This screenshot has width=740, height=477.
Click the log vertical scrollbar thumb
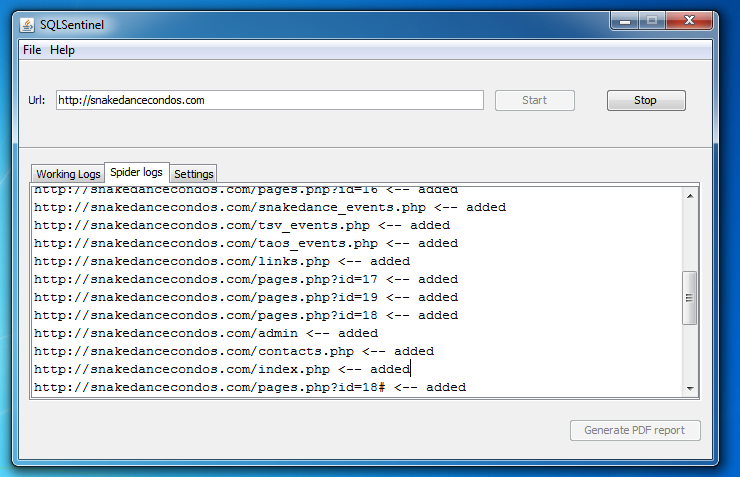(x=690, y=298)
